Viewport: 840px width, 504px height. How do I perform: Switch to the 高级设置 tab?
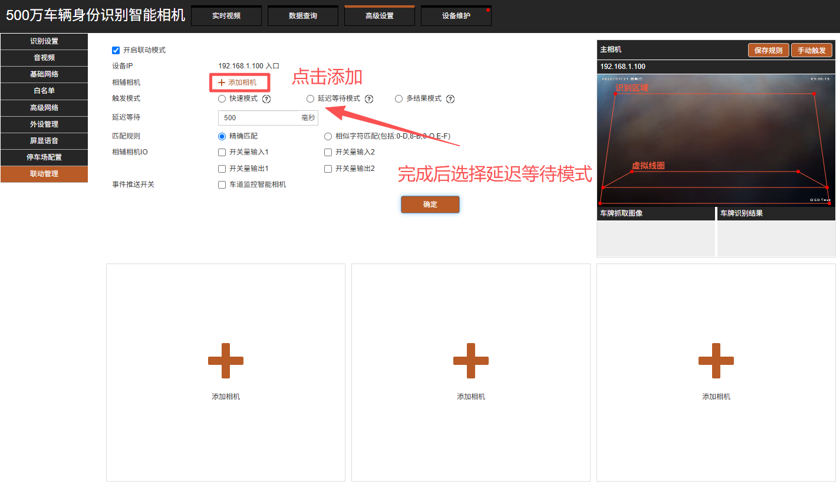coord(380,16)
